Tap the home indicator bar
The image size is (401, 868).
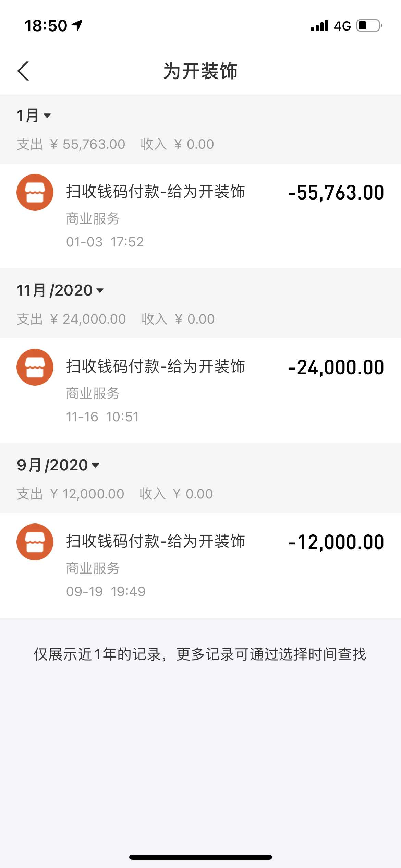click(200, 857)
